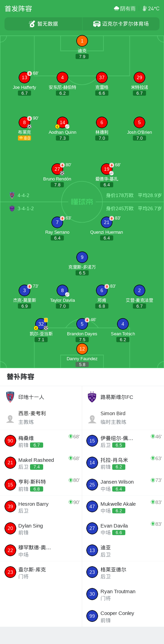
Task: Open the 印地十一人 club crest
Action: 10,397
